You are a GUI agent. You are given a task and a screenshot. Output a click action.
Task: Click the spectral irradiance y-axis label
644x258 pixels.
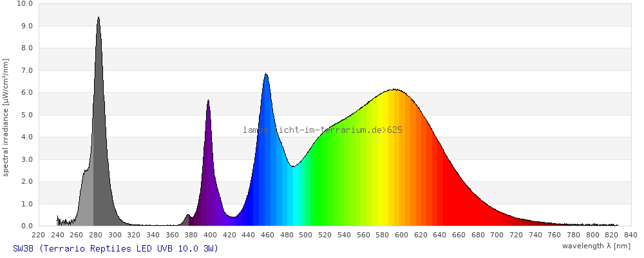coord(6,117)
